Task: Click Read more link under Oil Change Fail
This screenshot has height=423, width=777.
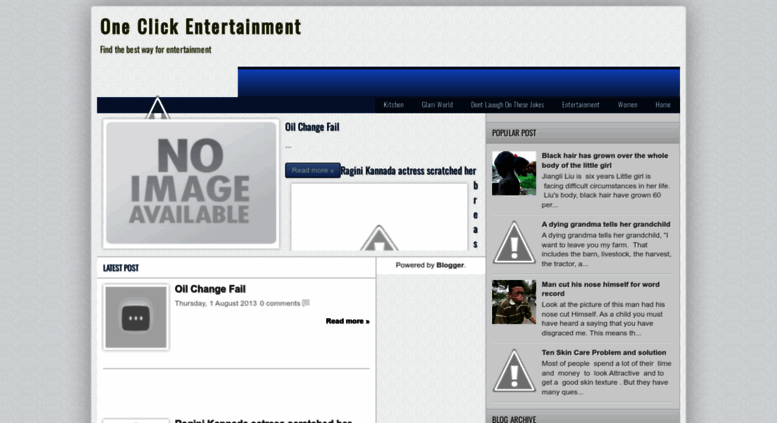Action: coord(347,321)
